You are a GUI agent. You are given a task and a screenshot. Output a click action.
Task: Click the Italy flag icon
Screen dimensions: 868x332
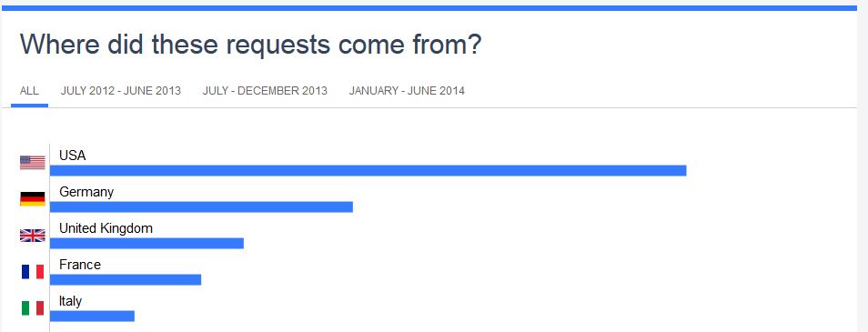pos(33,308)
